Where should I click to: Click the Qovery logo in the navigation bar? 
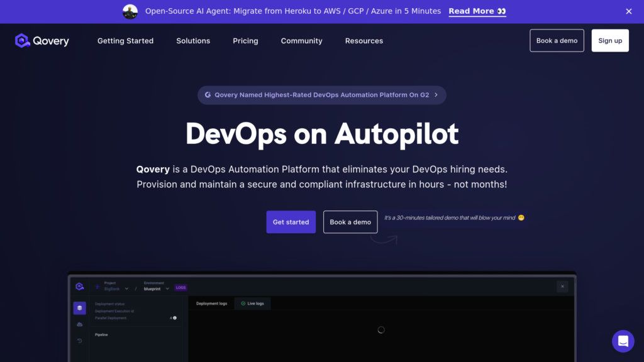click(x=42, y=40)
